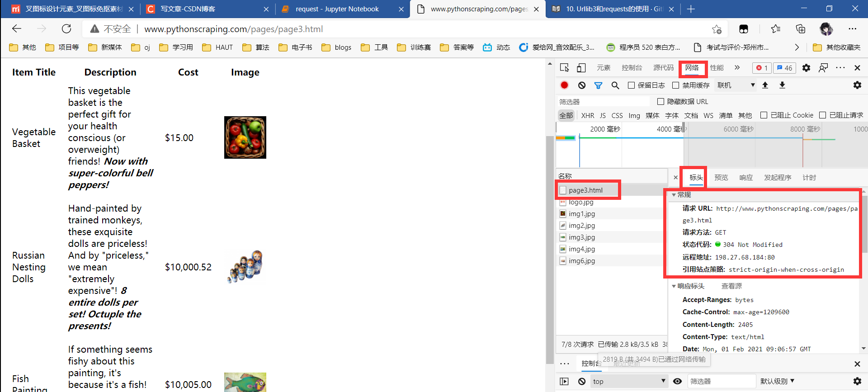Click the browser back arrow

coord(17,29)
